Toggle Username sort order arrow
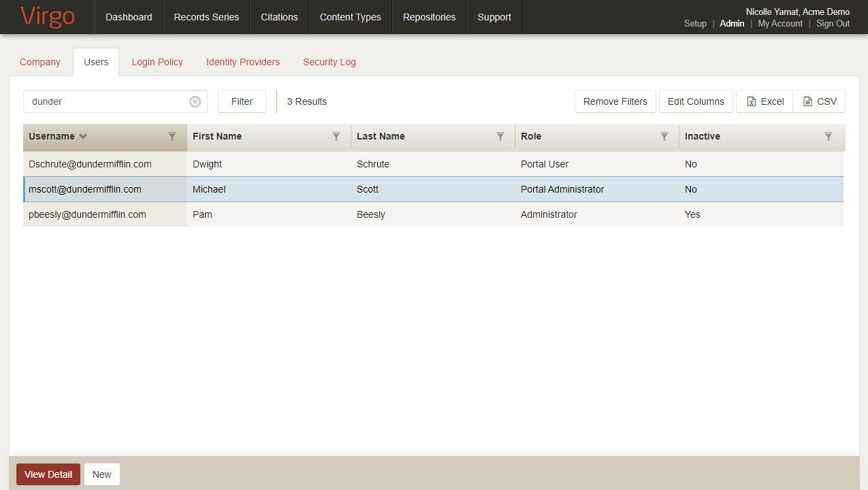Image resolution: width=868 pixels, height=490 pixels. coord(83,136)
